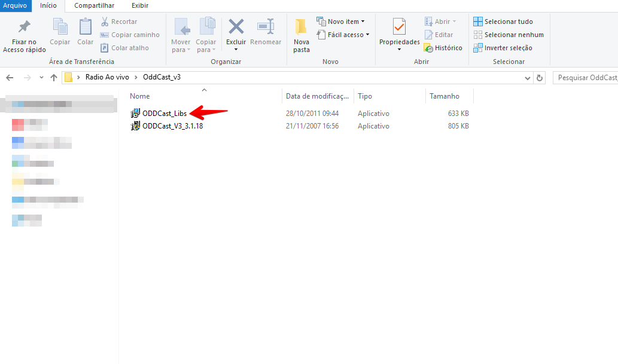Click the folder icon in address bar

click(x=69, y=77)
